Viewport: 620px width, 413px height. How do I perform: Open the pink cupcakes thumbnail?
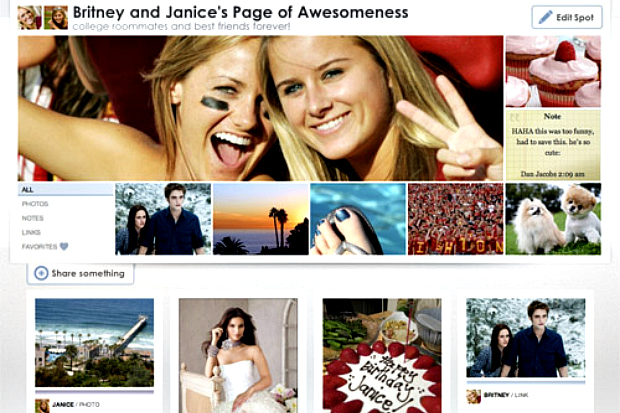click(553, 71)
